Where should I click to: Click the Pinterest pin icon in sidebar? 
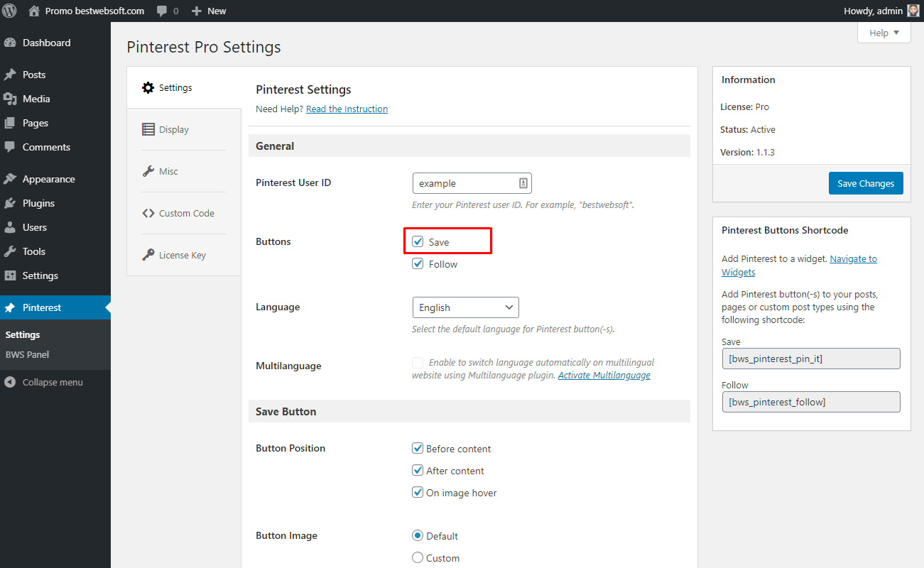pyautogui.click(x=10, y=307)
